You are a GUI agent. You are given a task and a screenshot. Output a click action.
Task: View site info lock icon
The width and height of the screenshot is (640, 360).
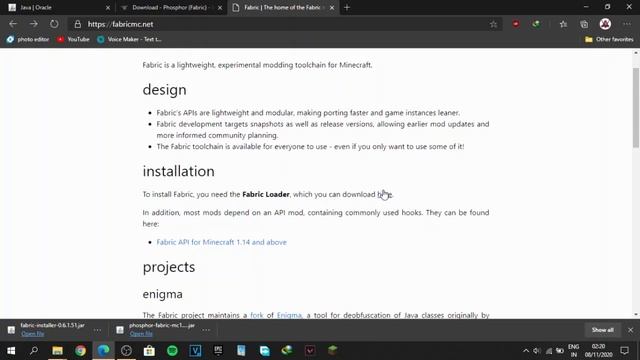(x=78, y=24)
